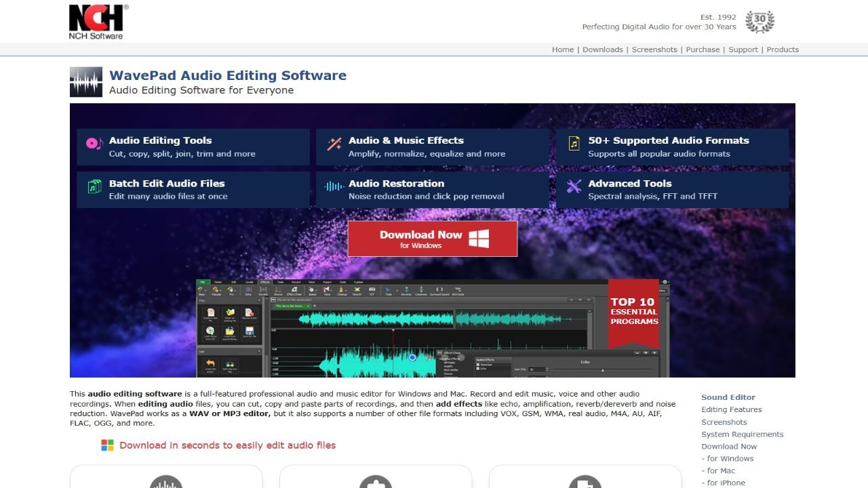Open System Requirements in the sidebar
The height and width of the screenshot is (488, 868).
pyautogui.click(x=743, y=434)
